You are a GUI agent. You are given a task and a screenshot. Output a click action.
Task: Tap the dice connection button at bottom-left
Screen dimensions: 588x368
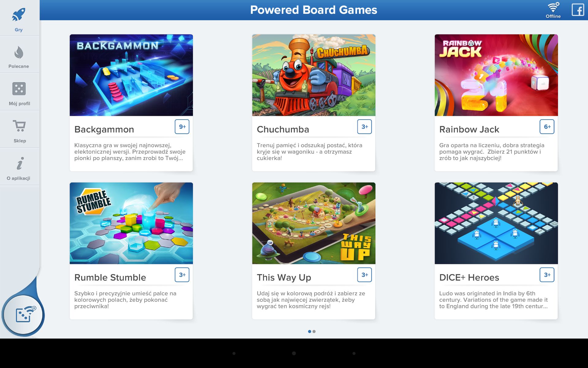tap(24, 315)
